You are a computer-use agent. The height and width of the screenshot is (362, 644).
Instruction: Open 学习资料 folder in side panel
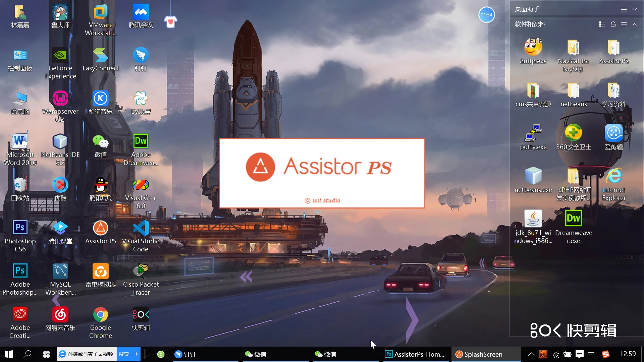click(x=614, y=95)
